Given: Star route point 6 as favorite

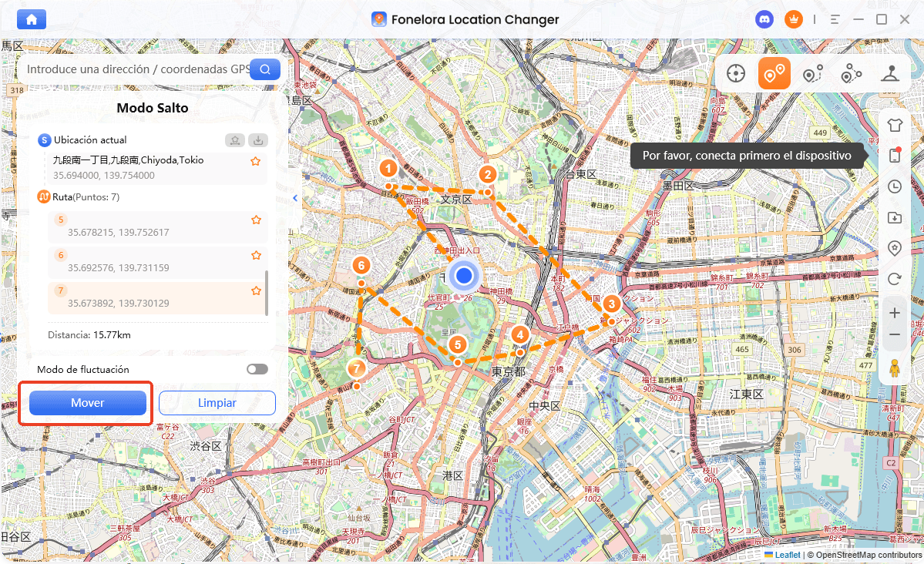Looking at the screenshot, I should pyautogui.click(x=256, y=255).
